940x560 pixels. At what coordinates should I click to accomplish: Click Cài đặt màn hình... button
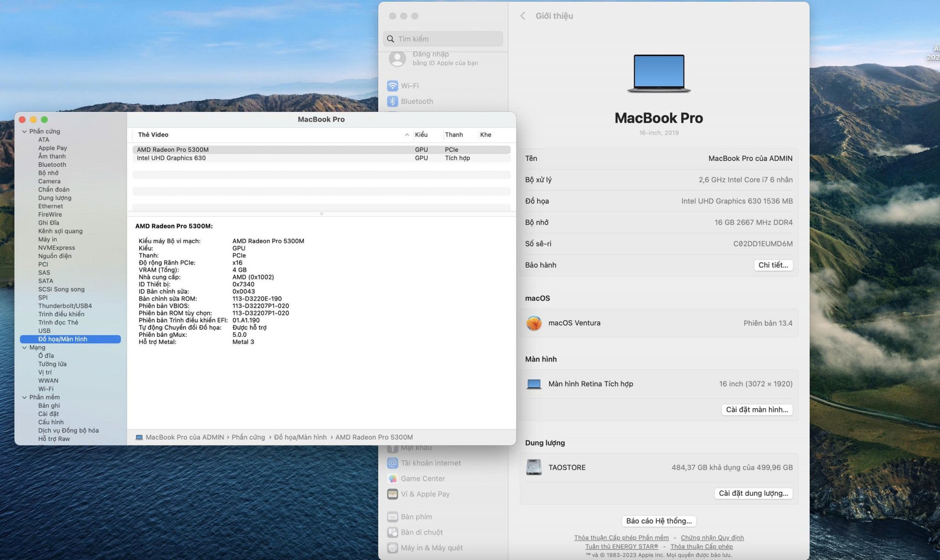[757, 410]
